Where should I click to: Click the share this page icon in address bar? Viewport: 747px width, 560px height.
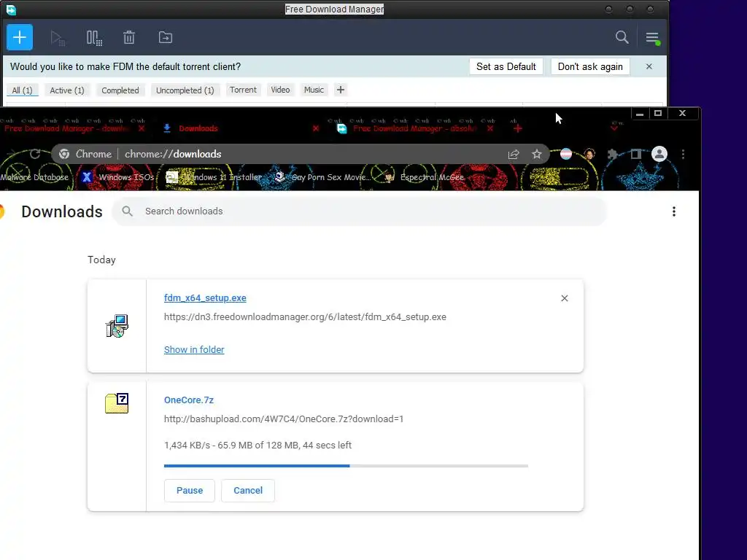coord(514,154)
